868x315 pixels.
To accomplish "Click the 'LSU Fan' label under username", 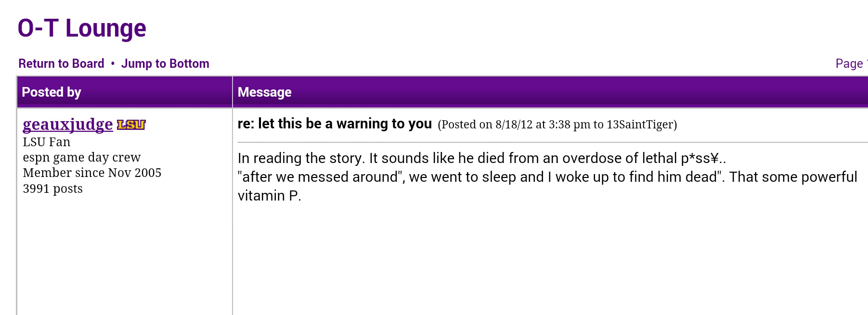I will [x=47, y=142].
